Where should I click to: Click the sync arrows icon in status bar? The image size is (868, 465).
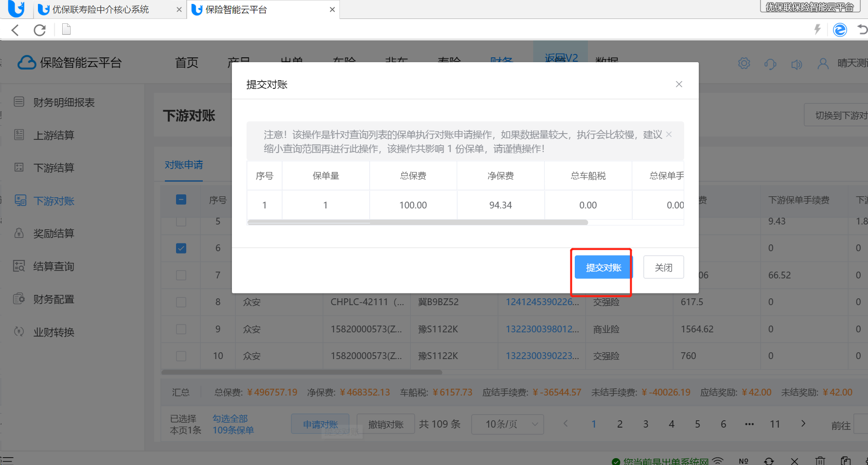click(769, 461)
